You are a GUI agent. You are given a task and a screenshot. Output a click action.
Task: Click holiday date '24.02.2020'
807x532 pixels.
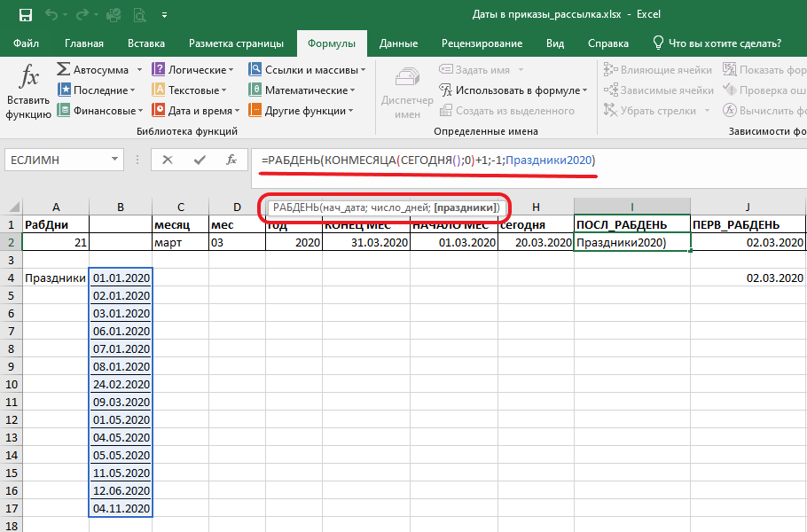click(x=121, y=384)
